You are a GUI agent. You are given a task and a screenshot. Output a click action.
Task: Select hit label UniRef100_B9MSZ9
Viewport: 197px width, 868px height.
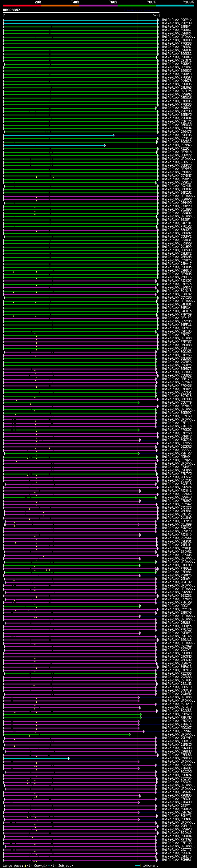(x=176, y=714)
